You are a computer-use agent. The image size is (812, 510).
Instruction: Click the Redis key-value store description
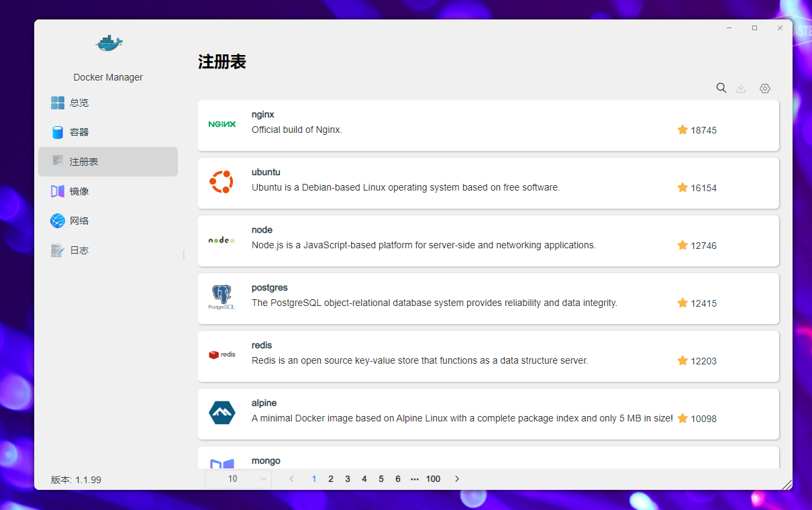pyautogui.click(x=420, y=360)
